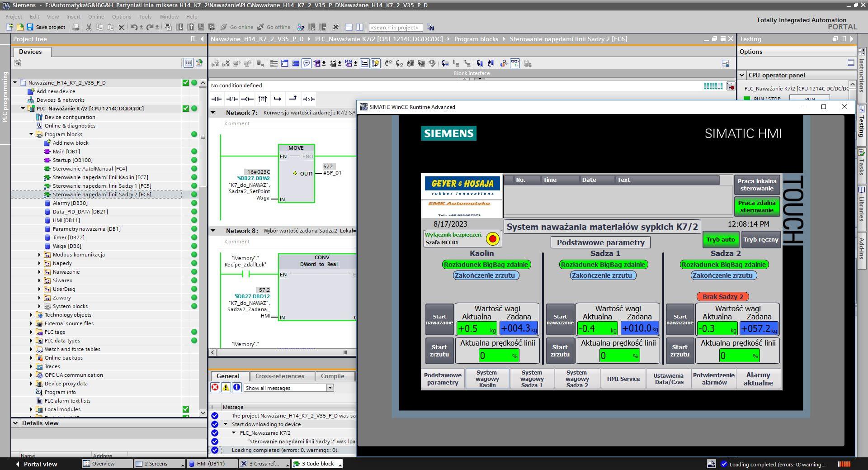Open the Show all messages dropdown
The height and width of the screenshot is (470, 868).
[x=330, y=388]
